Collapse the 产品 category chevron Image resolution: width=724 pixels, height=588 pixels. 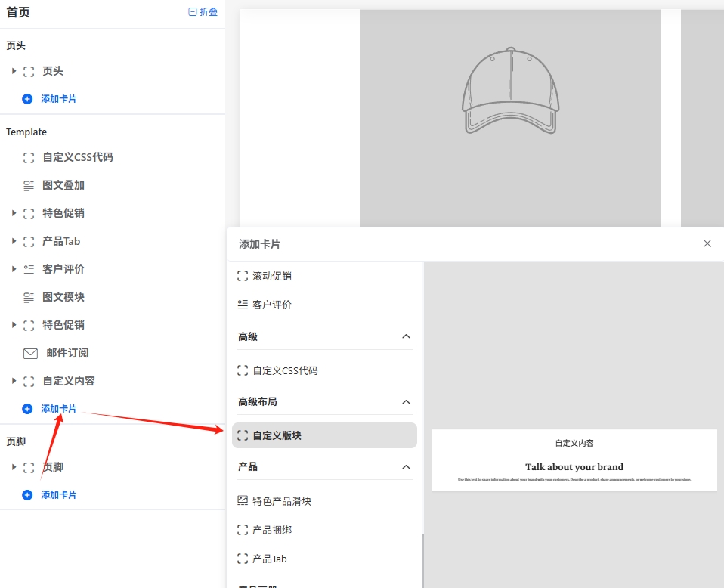(406, 466)
